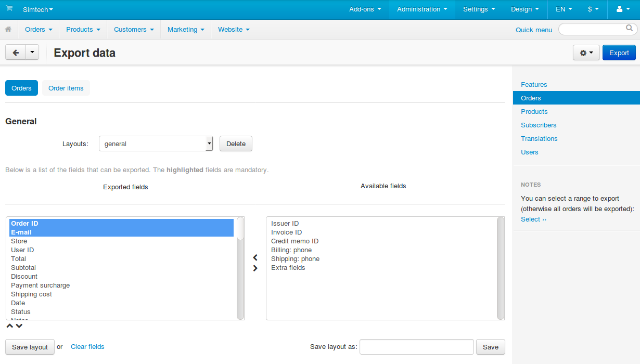Select Discount in exported fields

[x=121, y=276]
